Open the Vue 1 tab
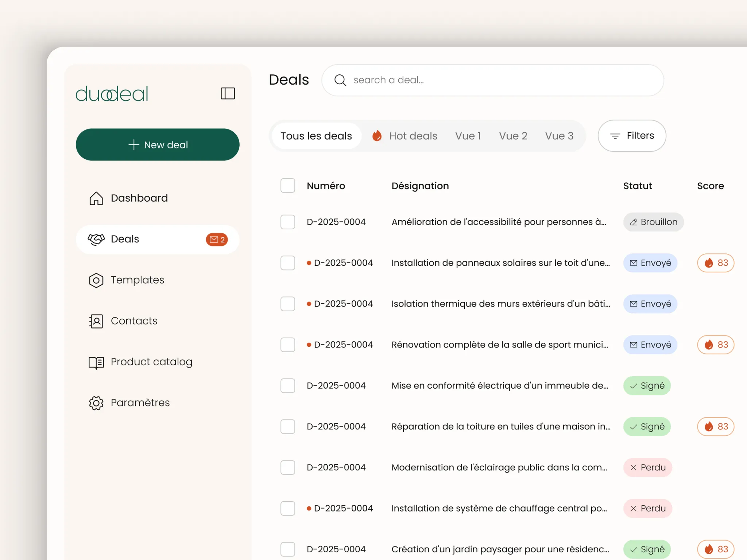The height and width of the screenshot is (560, 747). [x=468, y=136]
